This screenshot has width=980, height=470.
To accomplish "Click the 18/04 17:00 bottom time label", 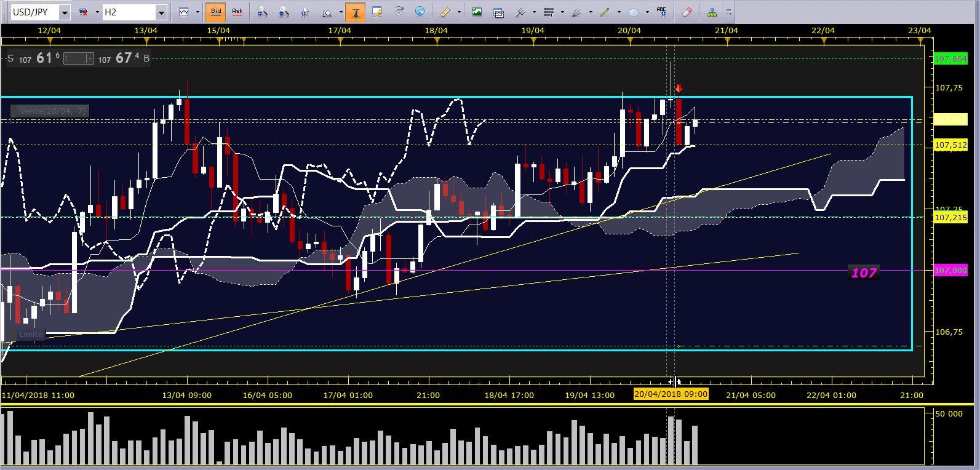I will (x=509, y=395).
